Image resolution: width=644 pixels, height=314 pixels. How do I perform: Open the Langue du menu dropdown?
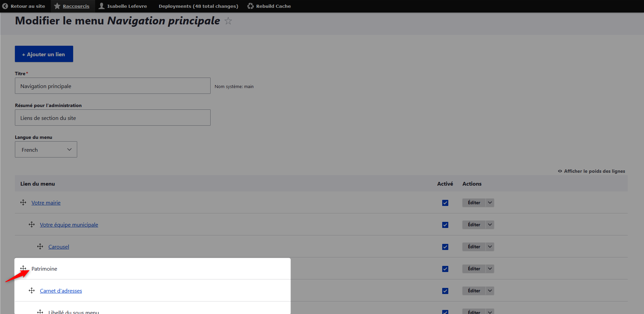click(46, 149)
